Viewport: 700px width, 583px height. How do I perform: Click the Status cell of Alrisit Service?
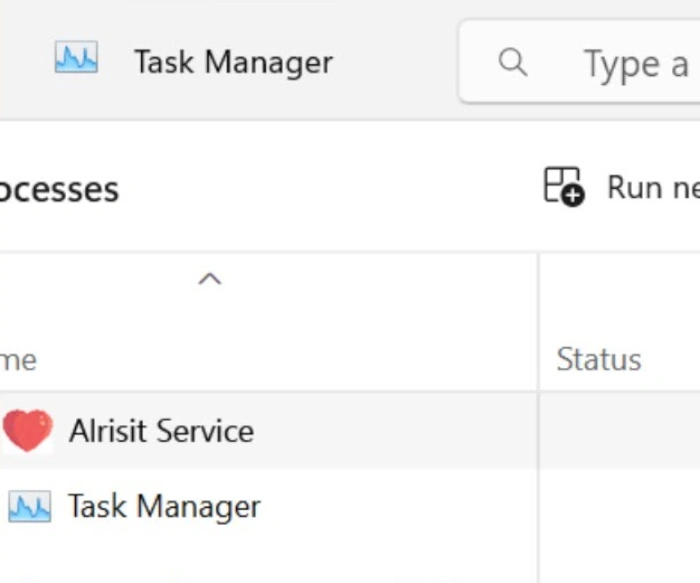(619, 431)
